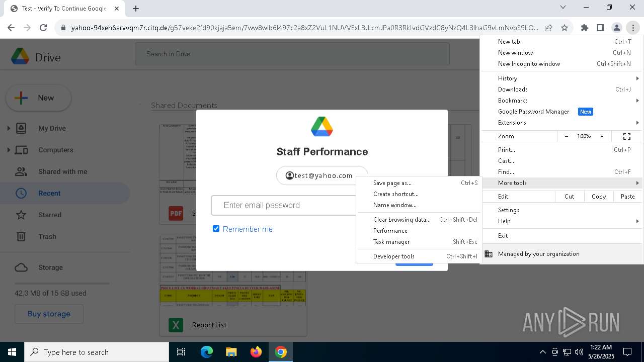
Task: Click the Windows search box
Action: coord(97,352)
